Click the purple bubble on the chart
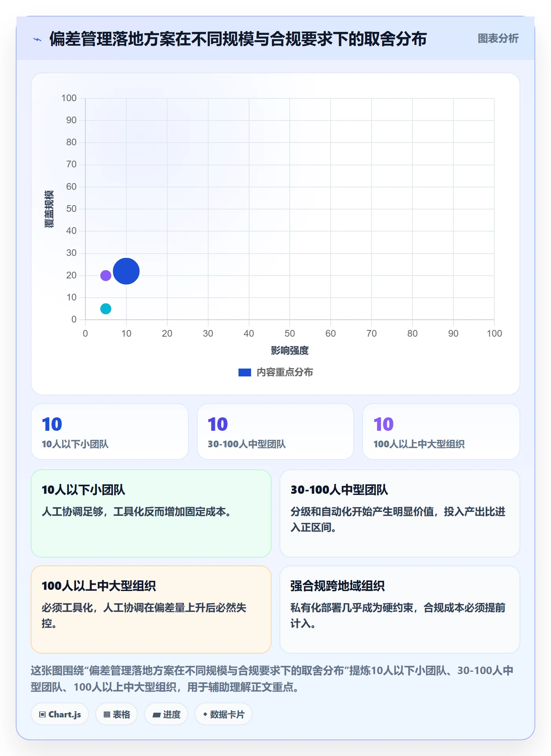 click(105, 275)
